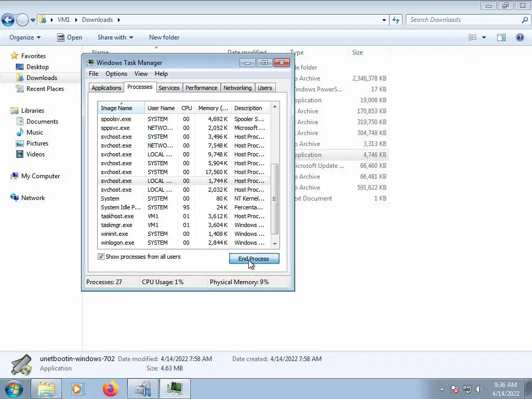Click the End Process button
Viewport: 532px width, 399px height.
pos(254,259)
